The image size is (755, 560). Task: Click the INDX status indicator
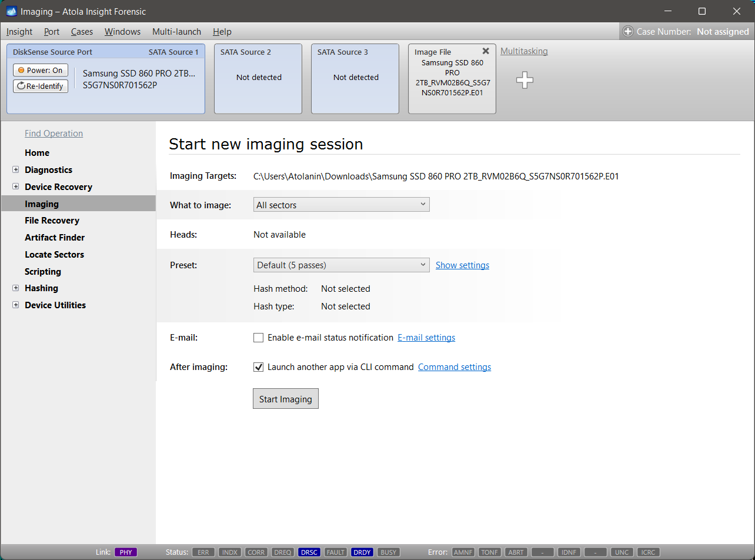click(x=230, y=552)
